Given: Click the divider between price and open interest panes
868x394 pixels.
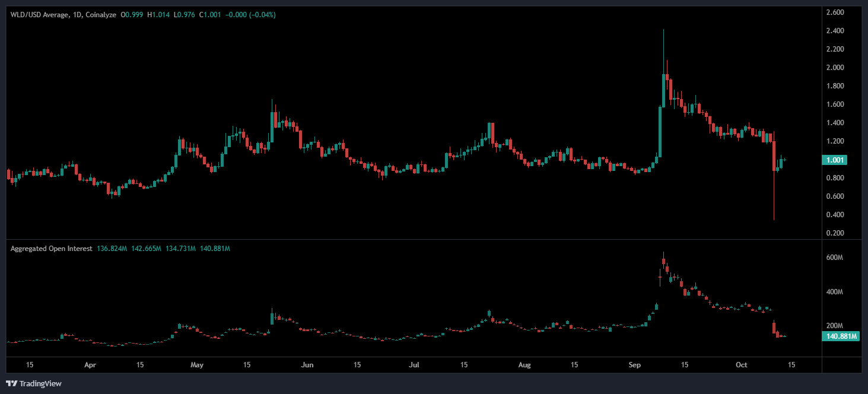Looking at the screenshot, I should (415, 240).
